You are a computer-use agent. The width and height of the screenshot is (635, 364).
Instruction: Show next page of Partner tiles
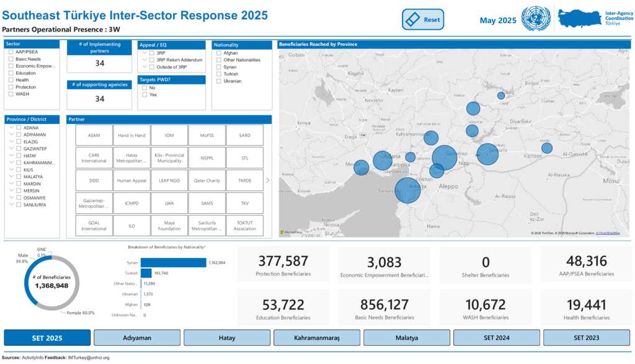pos(268,180)
